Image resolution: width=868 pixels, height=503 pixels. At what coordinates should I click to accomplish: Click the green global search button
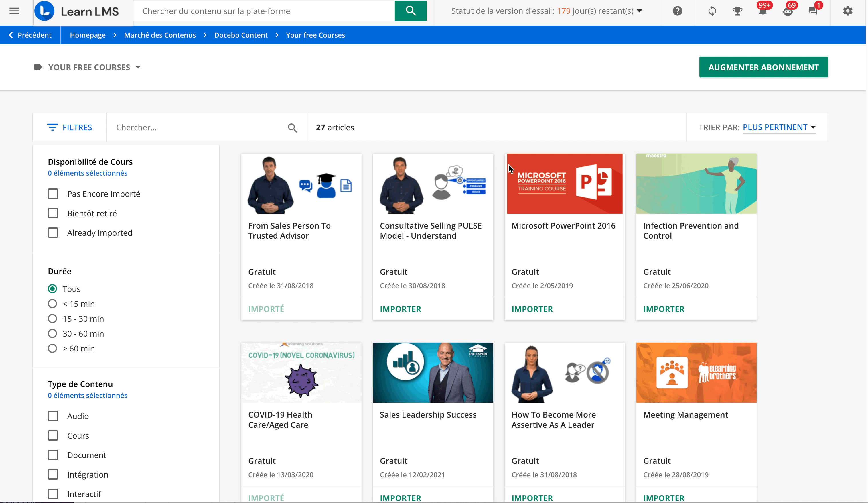(x=411, y=11)
